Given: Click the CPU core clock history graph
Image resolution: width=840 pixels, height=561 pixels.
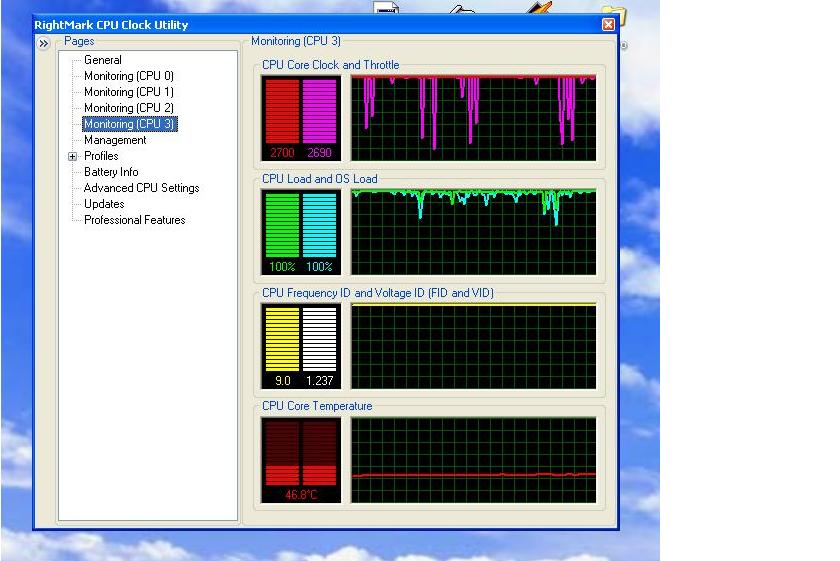Looking at the screenshot, I should [x=474, y=118].
